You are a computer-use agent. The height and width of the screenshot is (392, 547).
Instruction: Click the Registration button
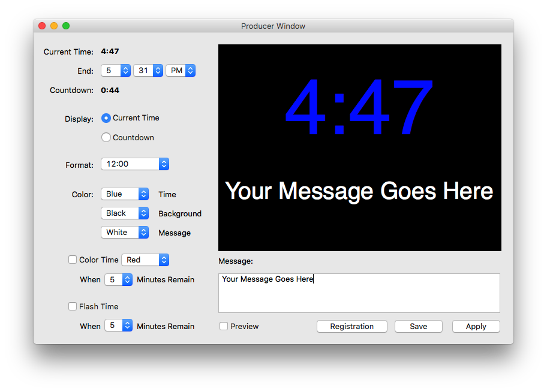[351, 326]
